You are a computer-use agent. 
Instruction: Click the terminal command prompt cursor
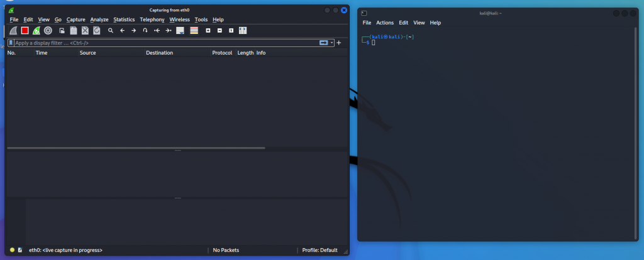tap(374, 43)
